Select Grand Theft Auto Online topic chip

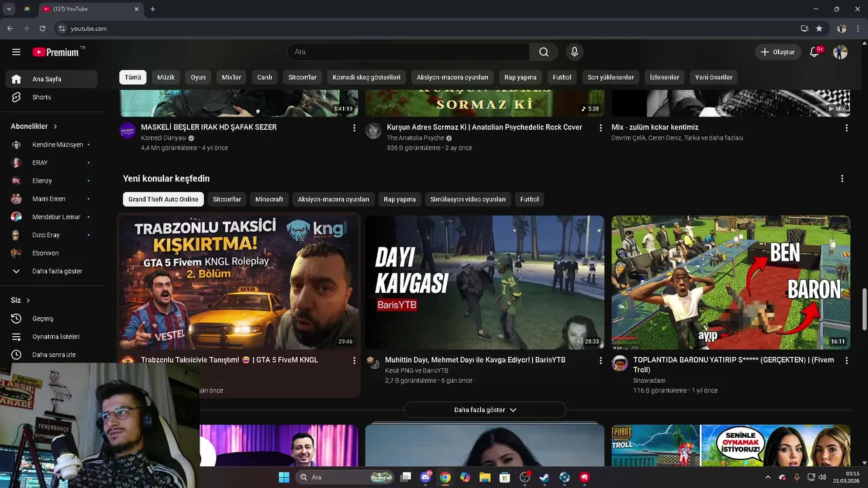click(x=163, y=199)
